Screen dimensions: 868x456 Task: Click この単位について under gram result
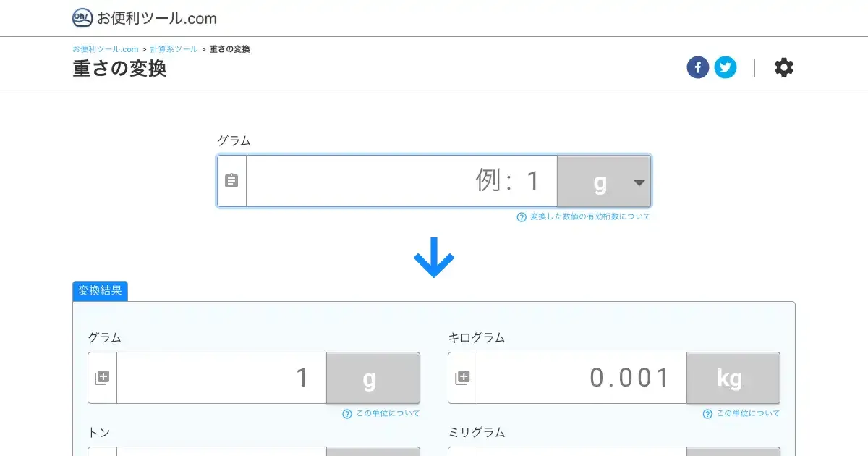click(388, 414)
